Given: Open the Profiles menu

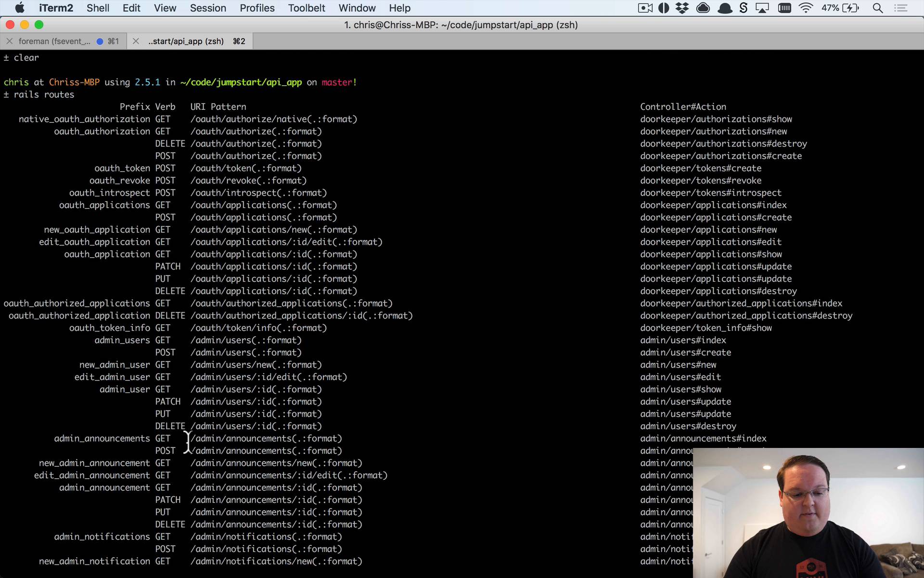Looking at the screenshot, I should 257,8.
